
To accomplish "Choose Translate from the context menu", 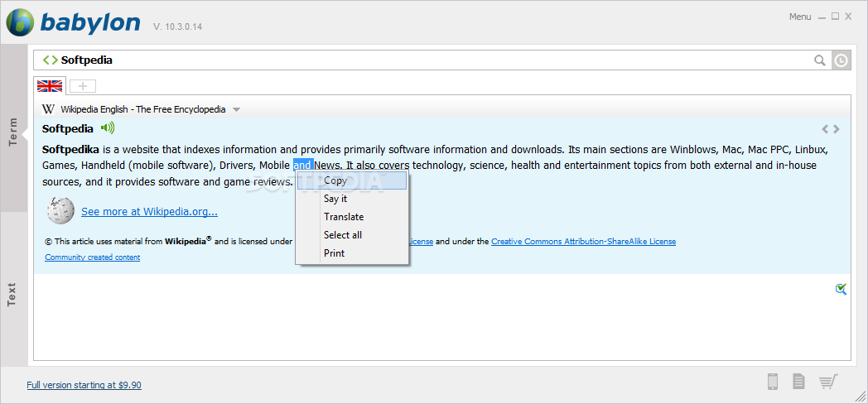I will [x=352, y=217].
